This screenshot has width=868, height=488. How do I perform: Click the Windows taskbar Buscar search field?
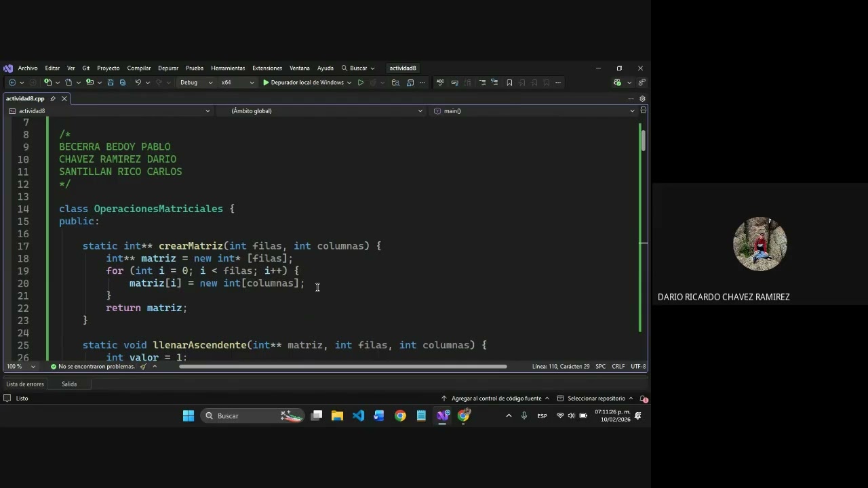(254, 415)
